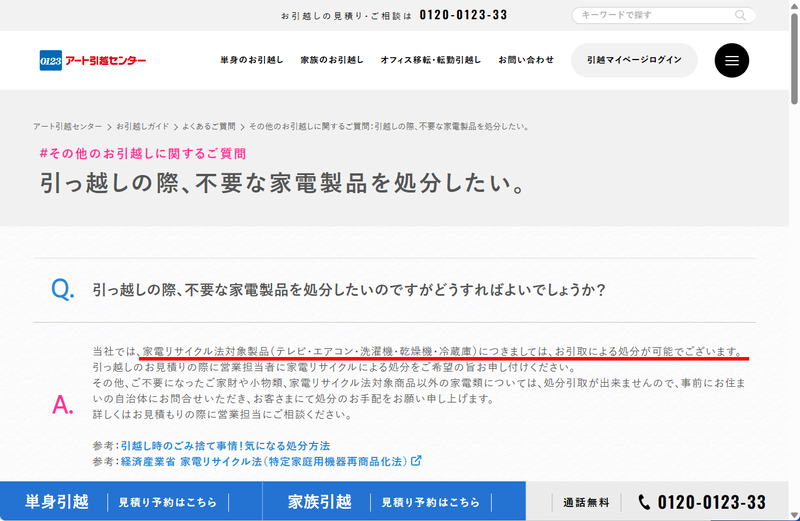The width and height of the screenshot is (800, 521).
Task: Click the question text beside Q.
Action: point(349,290)
